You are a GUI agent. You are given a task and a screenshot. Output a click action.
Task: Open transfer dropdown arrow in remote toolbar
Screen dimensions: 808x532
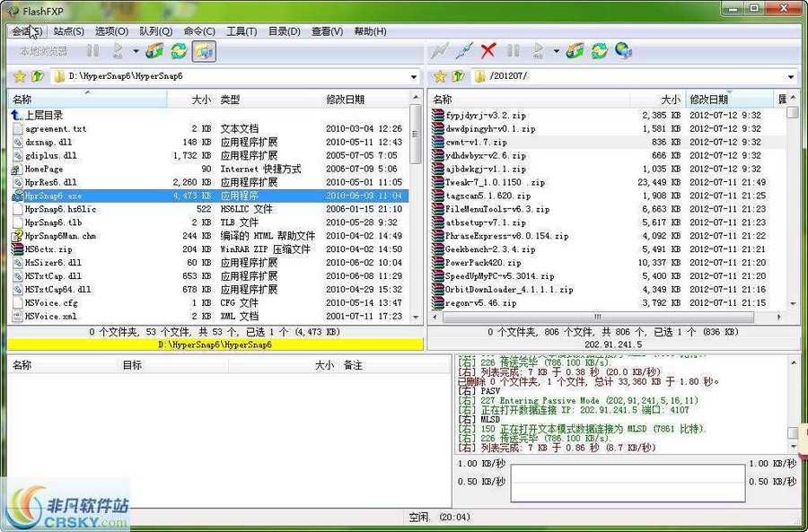click(556, 51)
